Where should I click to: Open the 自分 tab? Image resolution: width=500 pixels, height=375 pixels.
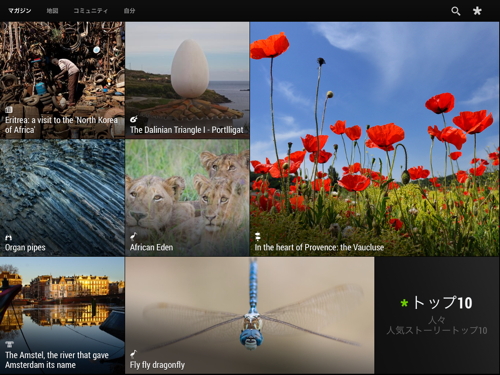point(129,11)
